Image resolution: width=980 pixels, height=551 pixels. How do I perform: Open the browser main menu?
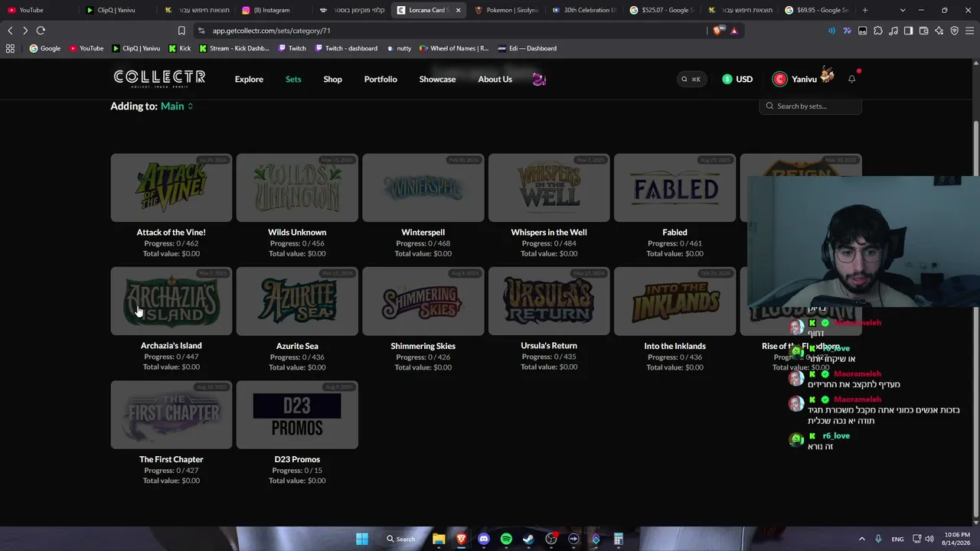969,31
